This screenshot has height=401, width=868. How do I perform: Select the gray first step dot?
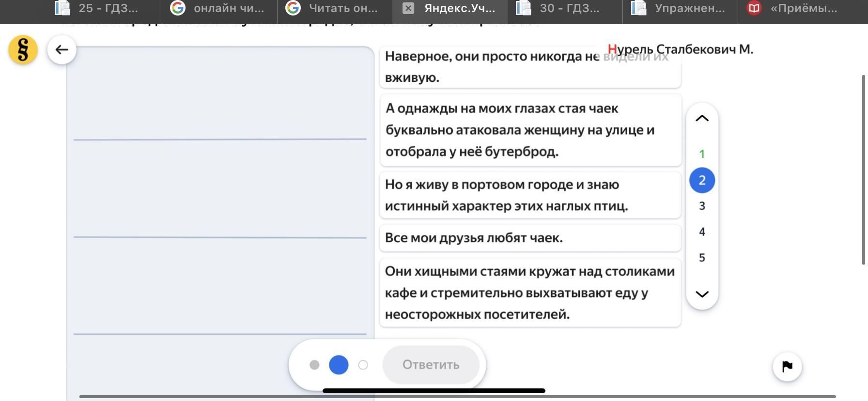point(314,365)
